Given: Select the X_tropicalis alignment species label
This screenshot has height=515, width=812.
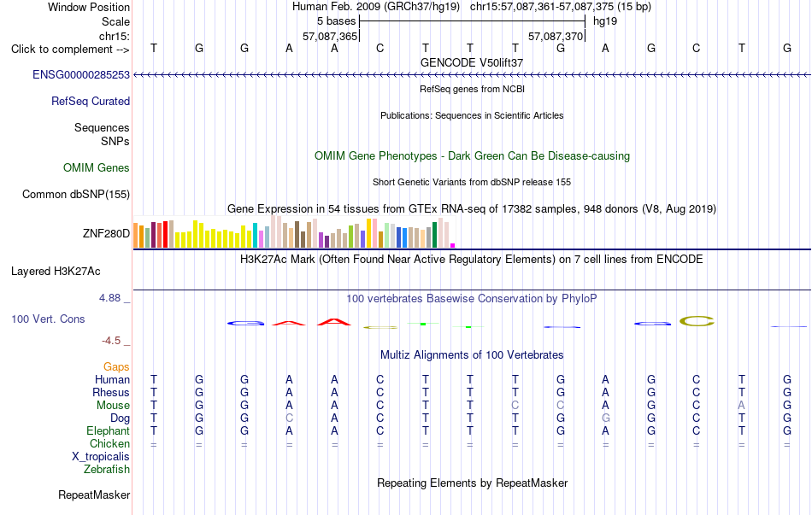Looking at the screenshot, I should coord(101,457).
